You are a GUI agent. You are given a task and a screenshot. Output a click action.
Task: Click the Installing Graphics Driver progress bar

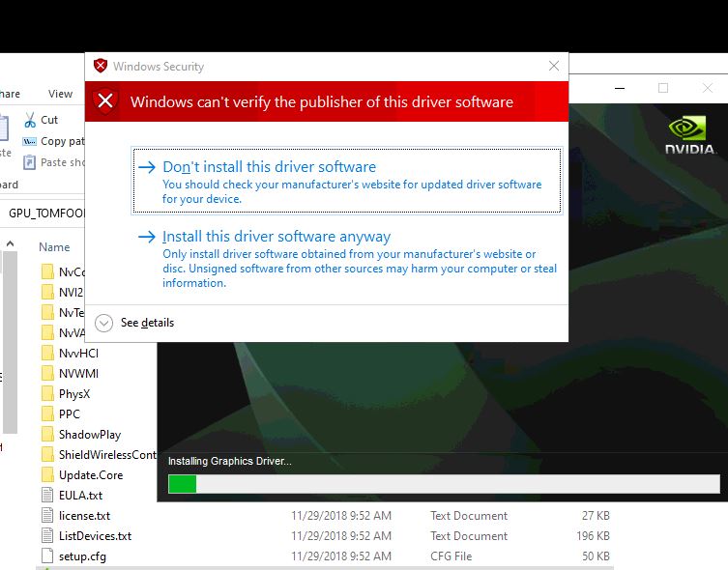click(x=444, y=484)
